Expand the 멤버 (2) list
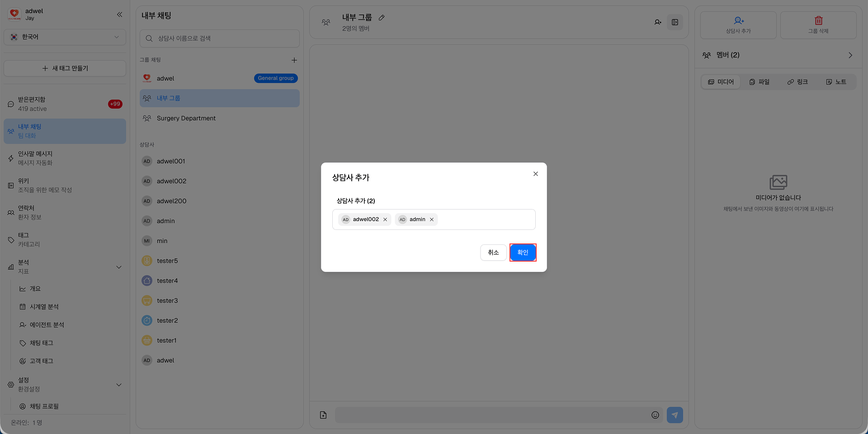Viewport: 868px width, 434px height. [x=850, y=55]
